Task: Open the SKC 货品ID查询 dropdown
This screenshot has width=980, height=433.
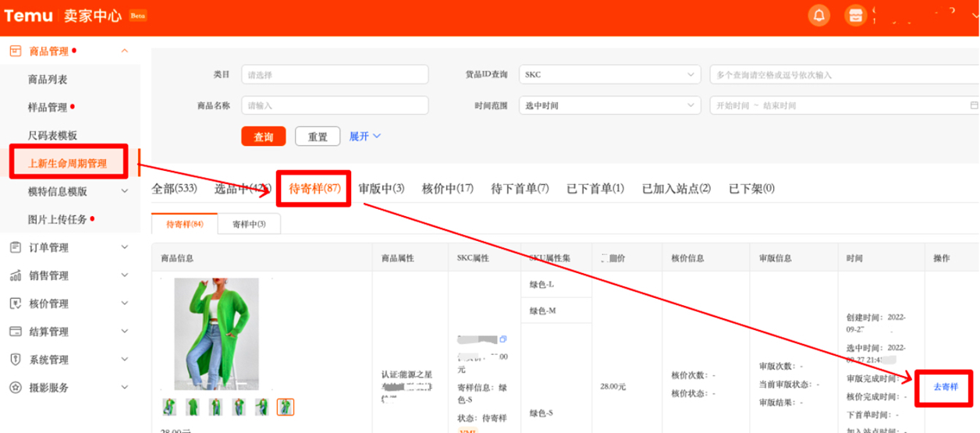Action: (x=609, y=75)
